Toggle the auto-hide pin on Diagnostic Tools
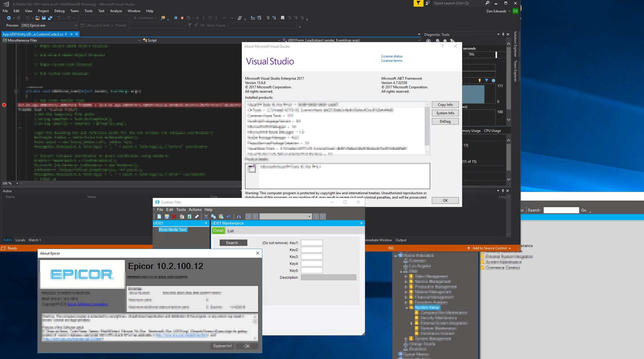 point(503,34)
